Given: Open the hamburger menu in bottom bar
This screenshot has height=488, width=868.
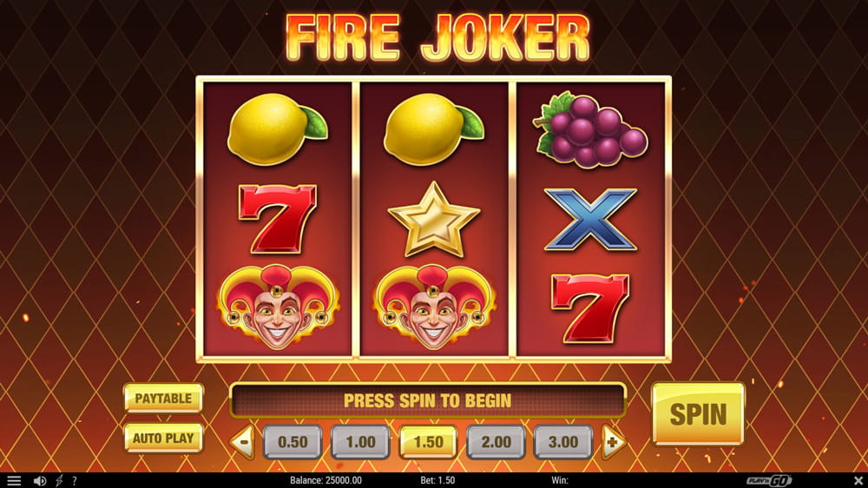Looking at the screenshot, I should click(x=14, y=481).
